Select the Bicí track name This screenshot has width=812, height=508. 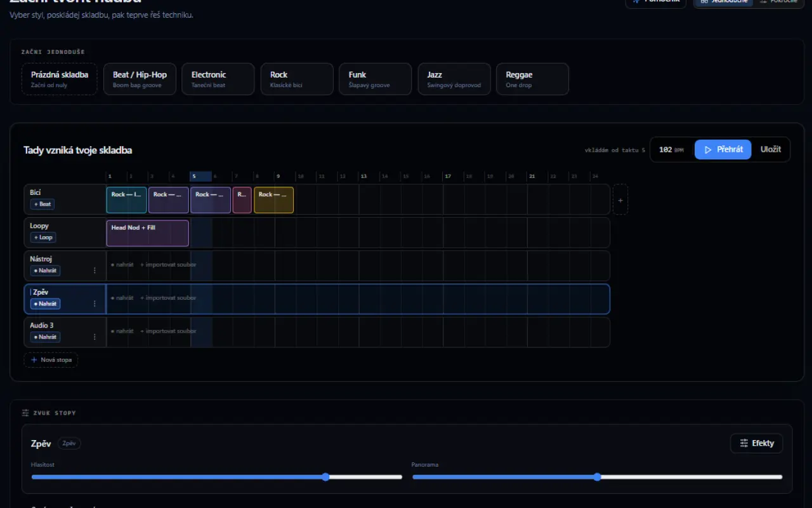(36, 192)
